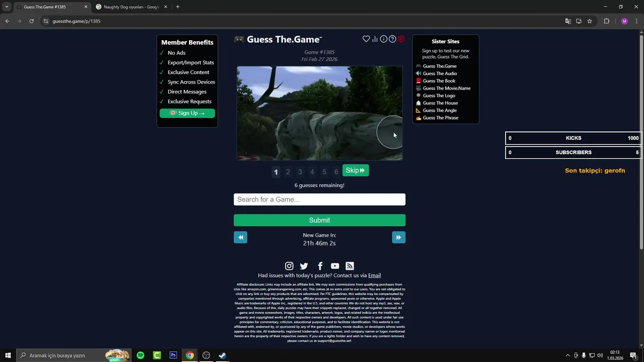Open the Chrome profile avatar M
Viewport: 644px width, 362px height.
coord(624,21)
